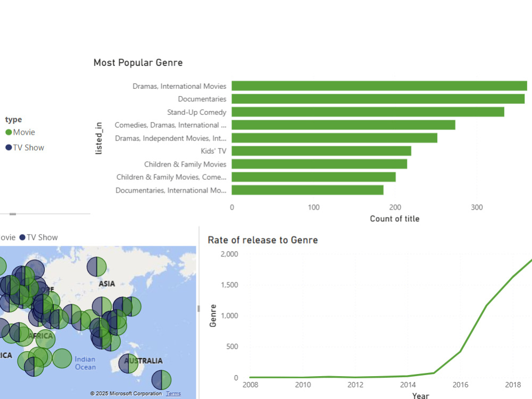Click the 300 tick on Count axis
This screenshot has height=399, width=532.
[477, 207]
